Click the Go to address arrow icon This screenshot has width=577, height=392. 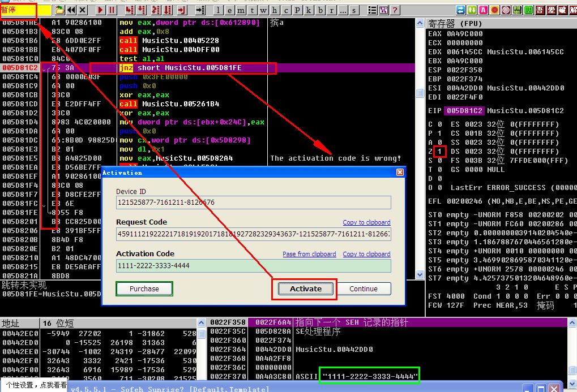pos(200,10)
